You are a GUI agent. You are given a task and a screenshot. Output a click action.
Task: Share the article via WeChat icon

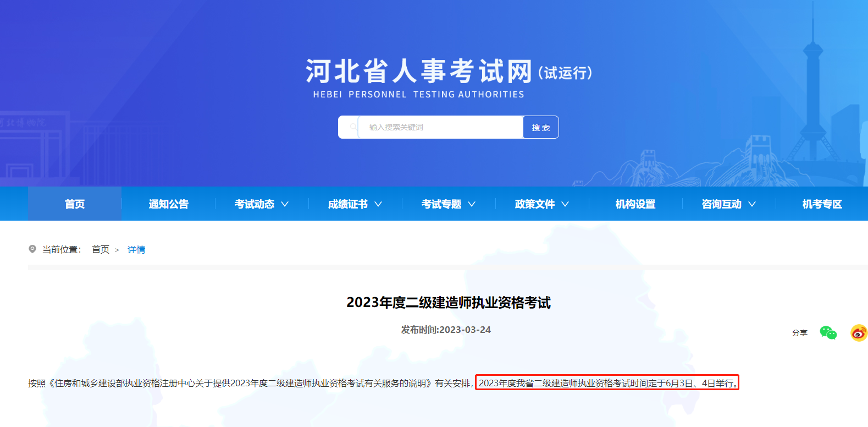[828, 333]
